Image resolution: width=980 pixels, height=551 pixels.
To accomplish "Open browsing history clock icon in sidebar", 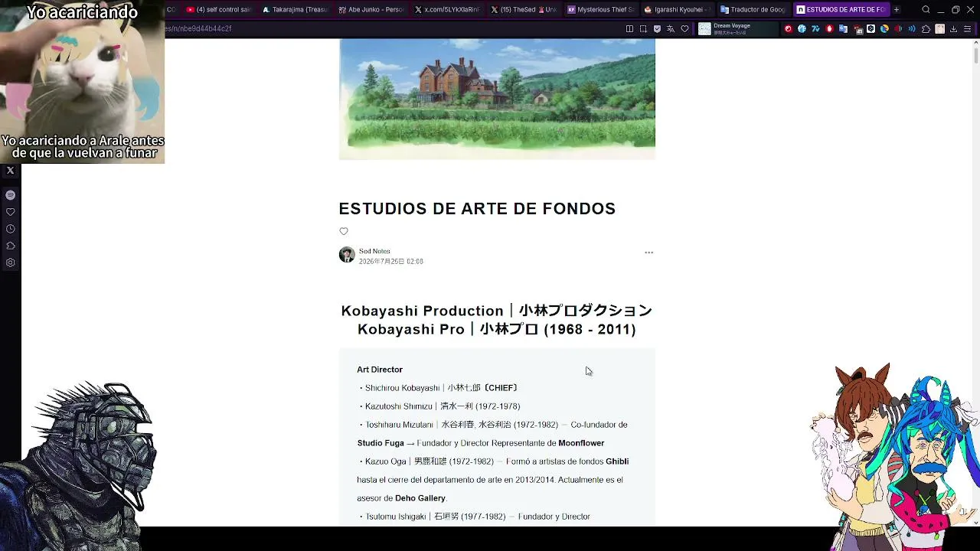I will pos(10,229).
